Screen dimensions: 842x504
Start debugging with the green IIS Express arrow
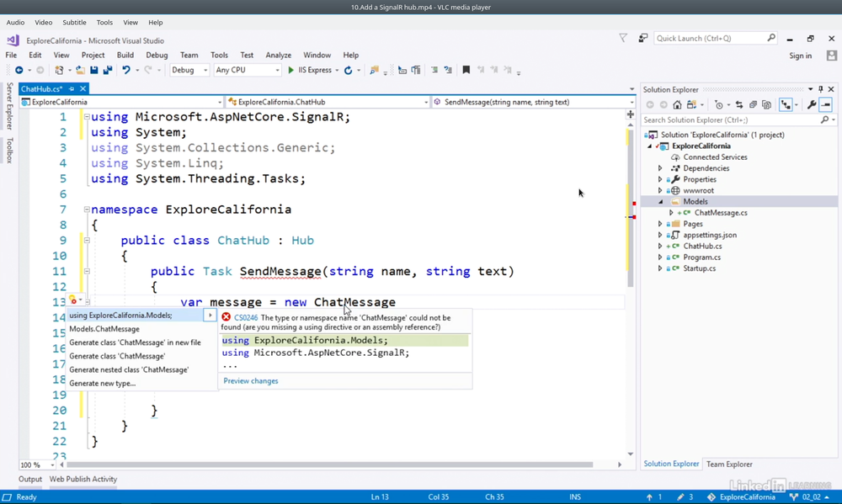(291, 71)
